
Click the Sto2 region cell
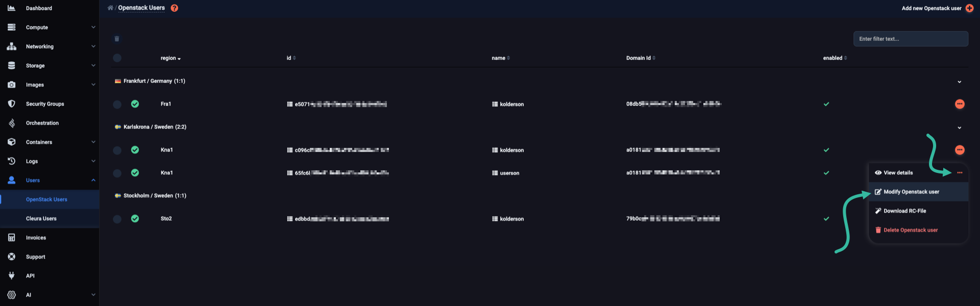click(x=166, y=219)
